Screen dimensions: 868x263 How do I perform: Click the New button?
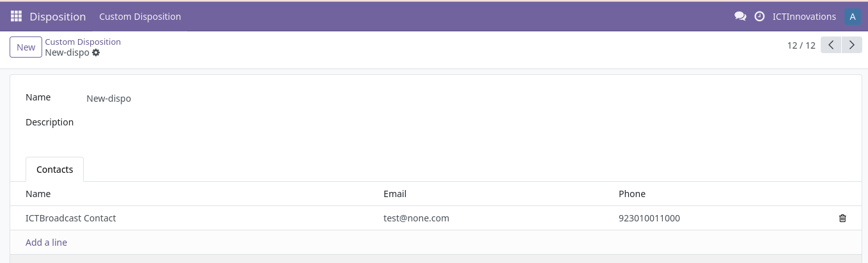(26, 47)
